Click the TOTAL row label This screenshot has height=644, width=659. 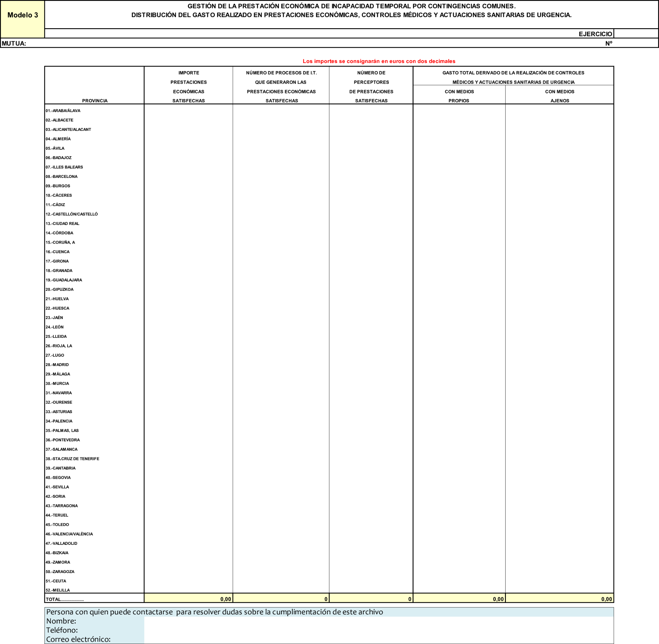(64, 599)
